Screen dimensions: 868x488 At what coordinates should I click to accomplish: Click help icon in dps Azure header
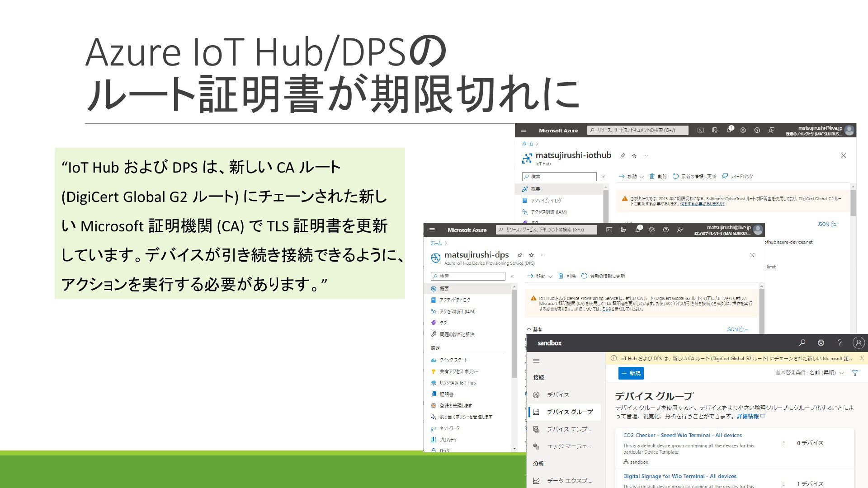(x=666, y=230)
